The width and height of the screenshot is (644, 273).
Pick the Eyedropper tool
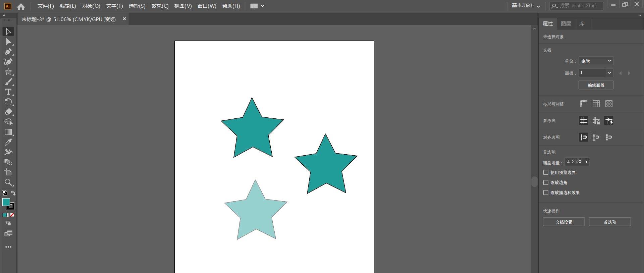[x=8, y=142]
